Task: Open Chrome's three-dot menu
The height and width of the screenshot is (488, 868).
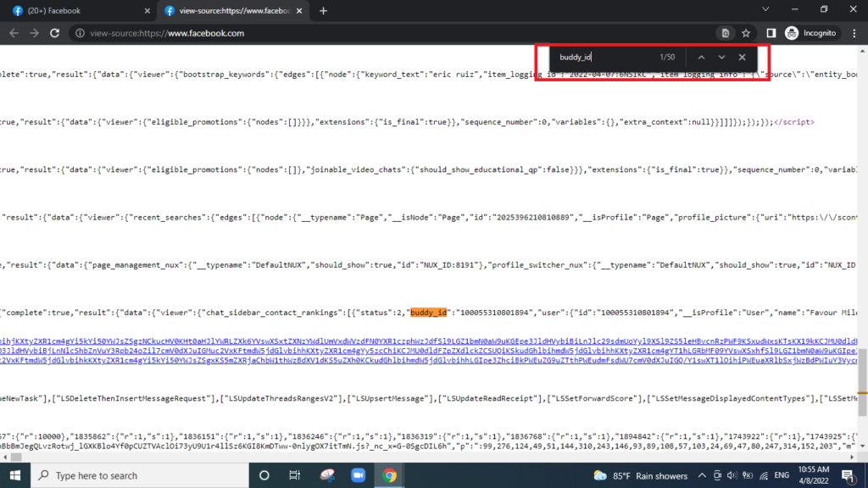Action: pos(853,33)
